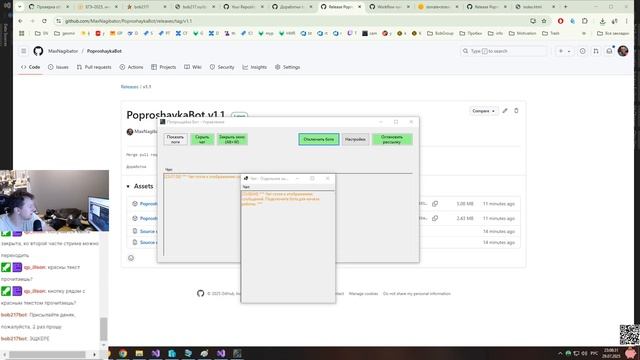Click the Настройки button in bot window

[356, 139]
